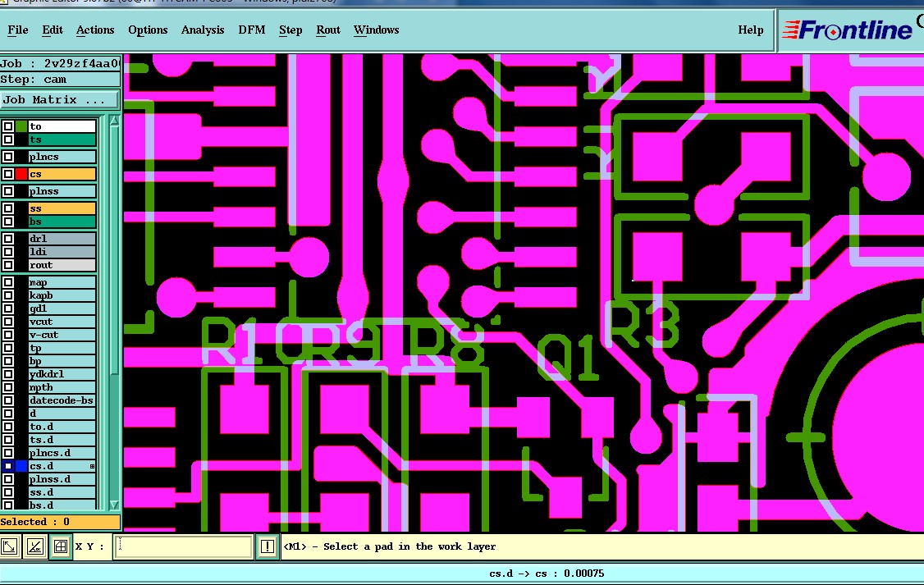This screenshot has width=924, height=585.
Task: Open the Edit menu
Action: click(x=53, y=30)
